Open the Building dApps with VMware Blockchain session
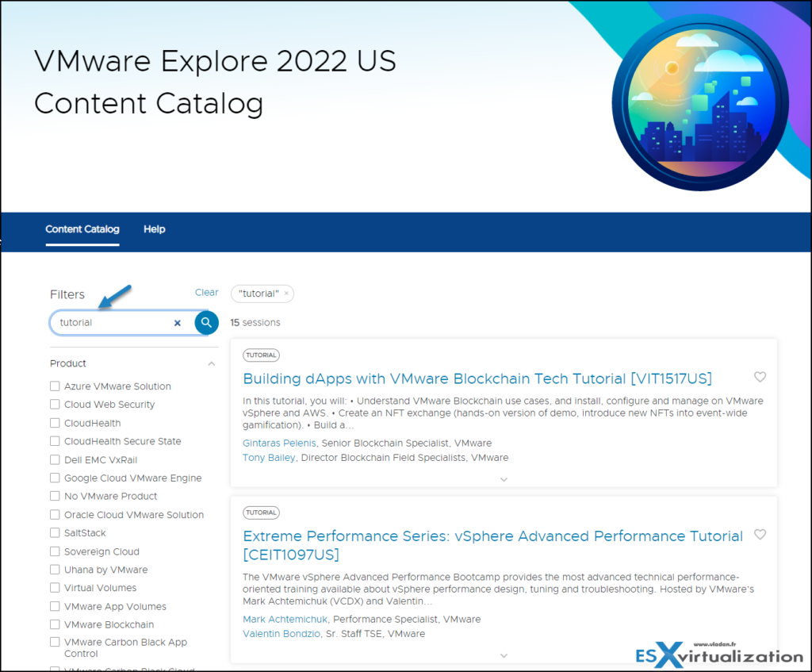Screen dimensions: 812x672 pyautogui.click(x=477, y=378)
